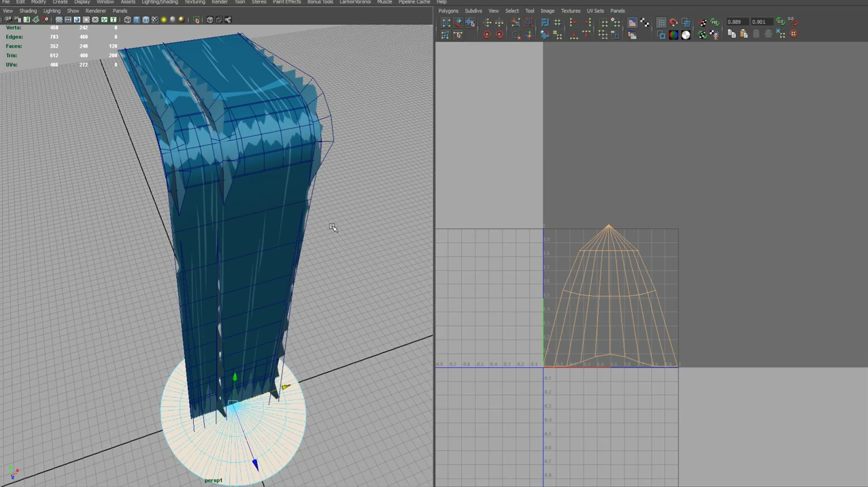868x487 pixels.
Task: Flip selected UVs in V direction
Action: 499,22
